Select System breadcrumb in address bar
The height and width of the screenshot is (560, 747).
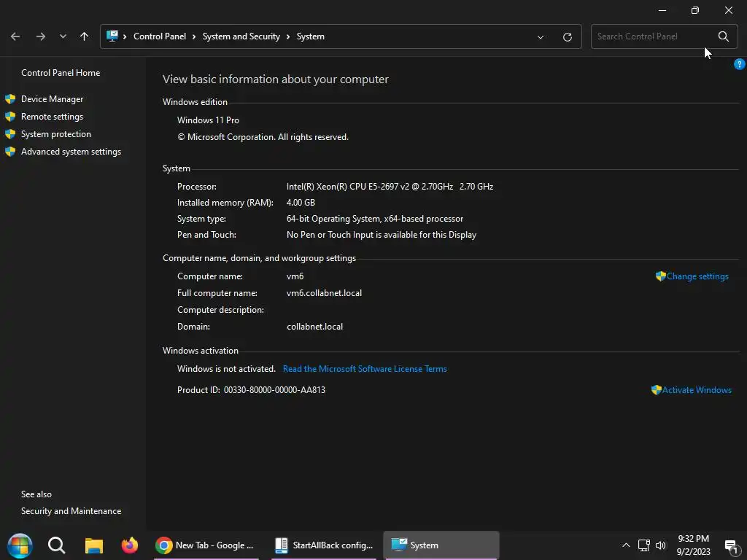click(311, 36)
